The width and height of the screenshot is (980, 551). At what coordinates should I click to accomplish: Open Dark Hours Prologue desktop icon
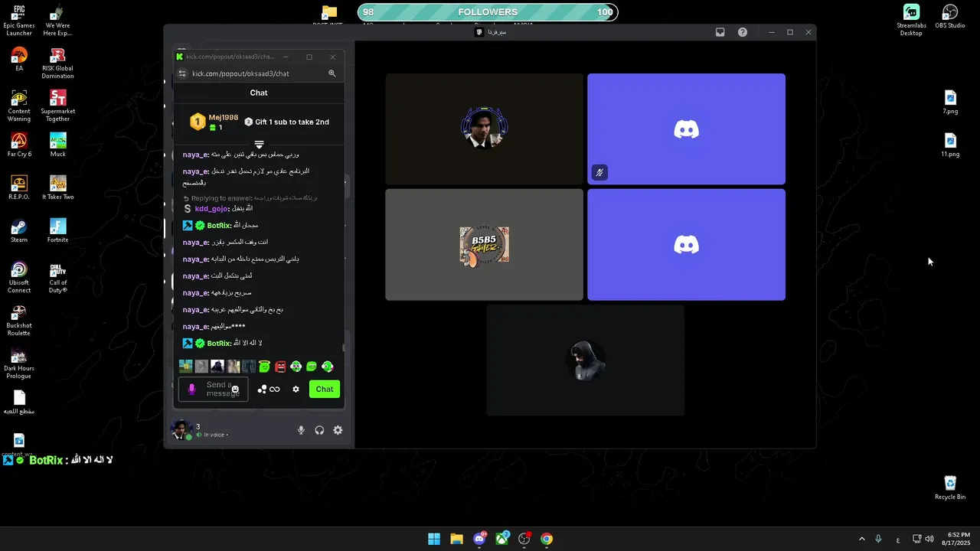point(19,364)
